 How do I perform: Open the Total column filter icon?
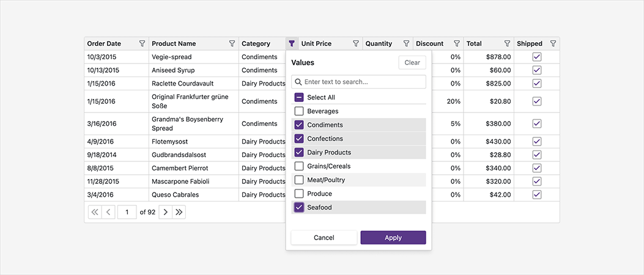point(507,44)
